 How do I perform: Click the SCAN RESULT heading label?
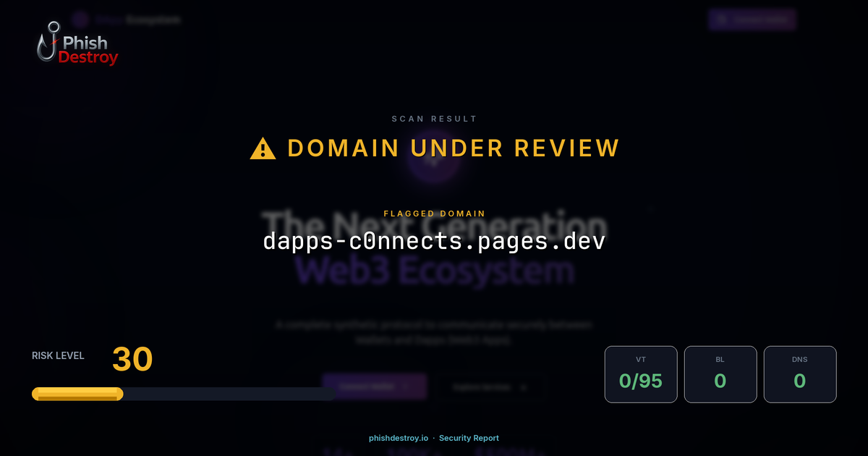434,118
